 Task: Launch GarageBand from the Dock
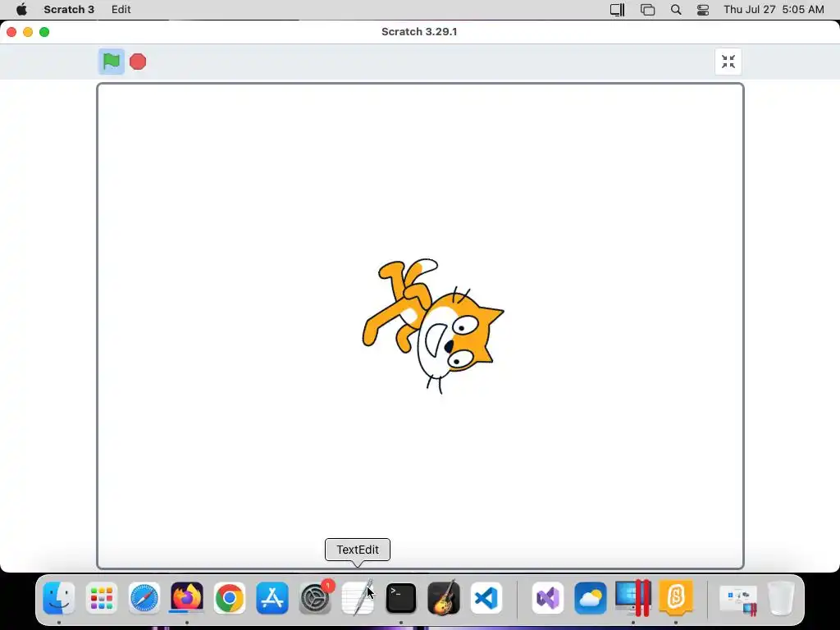444,598
